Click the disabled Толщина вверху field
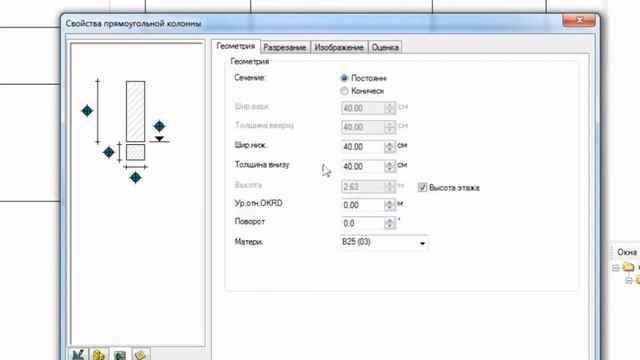 click(x=362, y=127)
